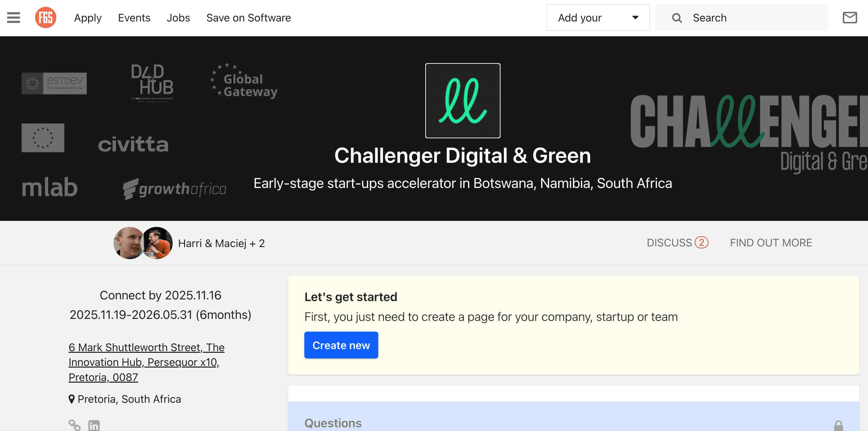Click the search magnifier icon
The image size is (868, 431).
(677, 18)
